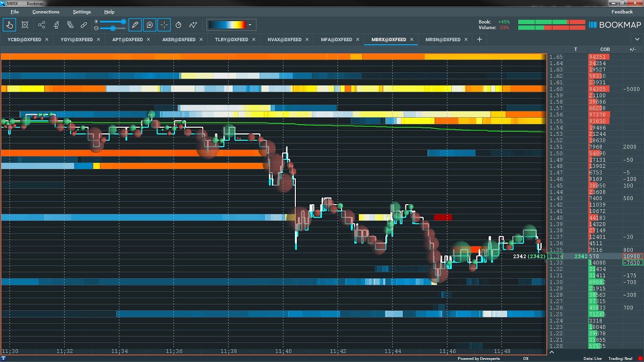Close the MBRX@DXFEED tab
The width and height of the screenshot is (644, 362).
412,40
